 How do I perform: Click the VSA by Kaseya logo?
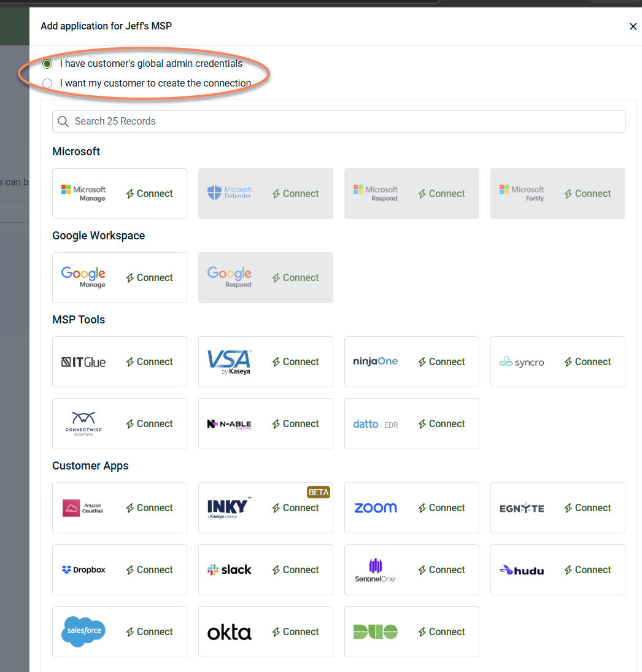click(230, 362)
